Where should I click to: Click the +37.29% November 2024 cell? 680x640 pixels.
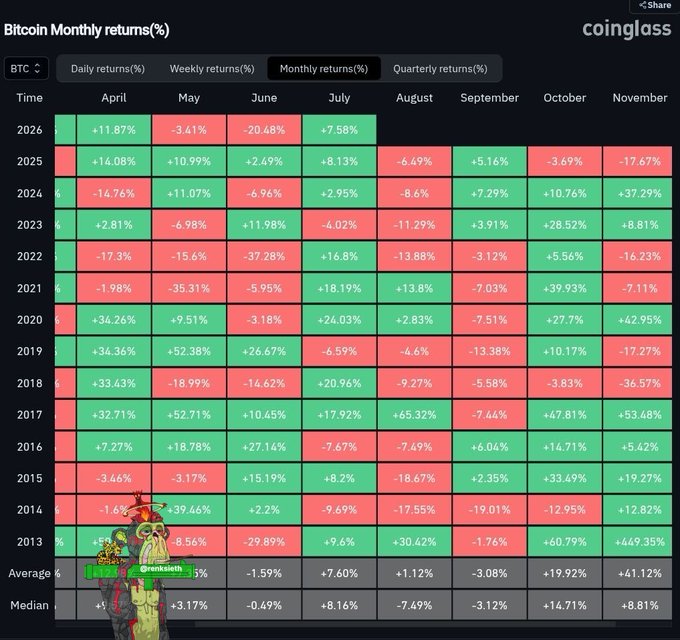pyautogui.click(x=638, y=193)
